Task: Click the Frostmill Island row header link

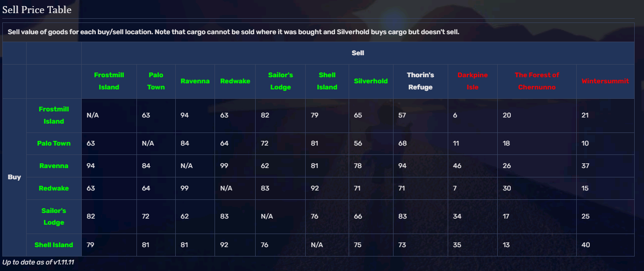Action: click(54, 115)
